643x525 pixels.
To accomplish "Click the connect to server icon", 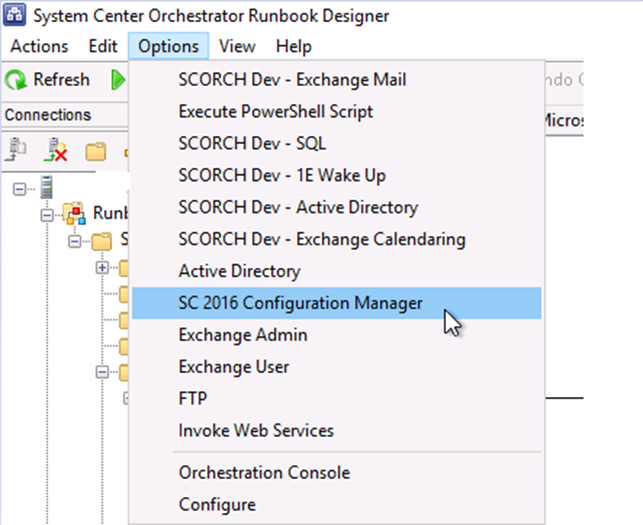I will click(17, 150).
